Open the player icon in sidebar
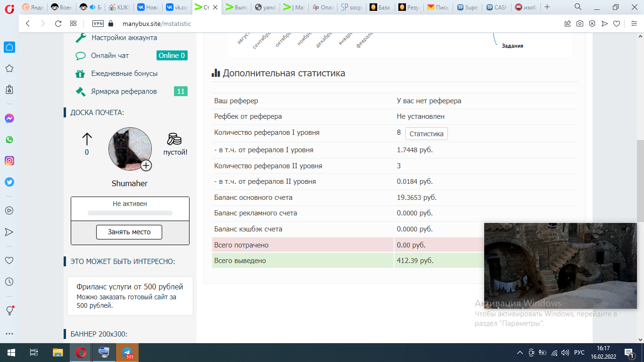The image size is (644, 362). pos(9,211)
